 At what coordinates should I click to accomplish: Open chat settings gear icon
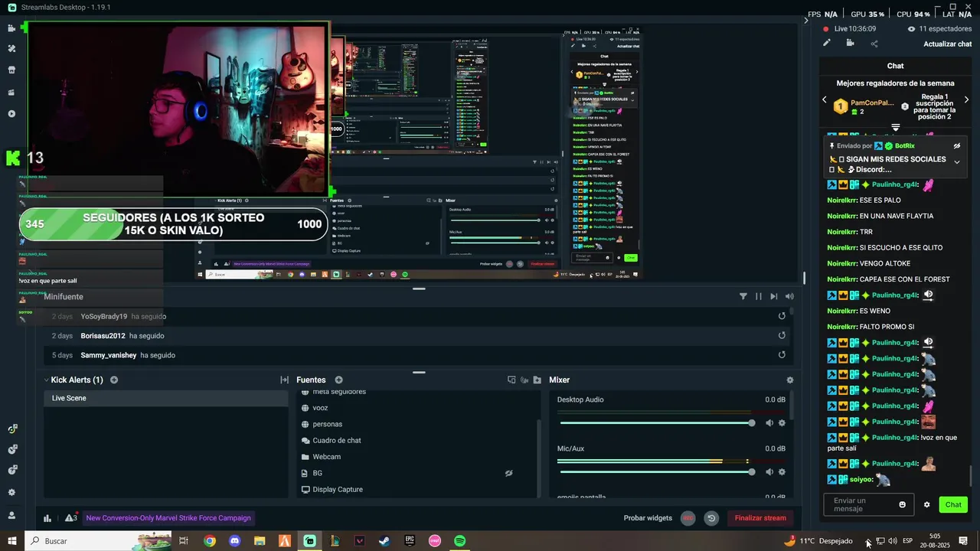[x=926, y=505]
